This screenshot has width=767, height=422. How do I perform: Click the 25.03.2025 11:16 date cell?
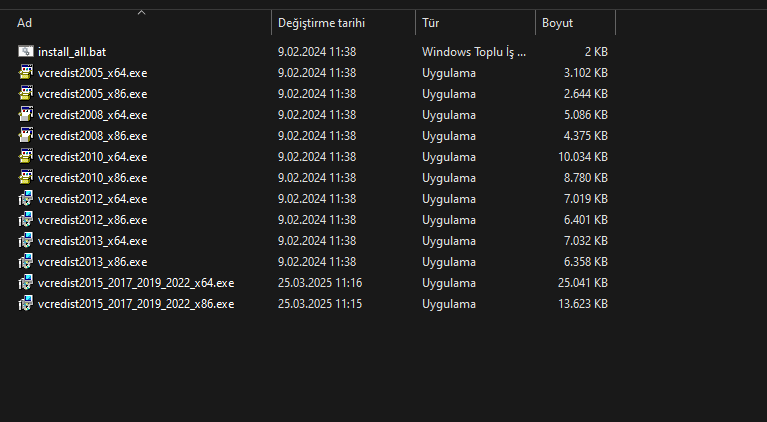320,283
